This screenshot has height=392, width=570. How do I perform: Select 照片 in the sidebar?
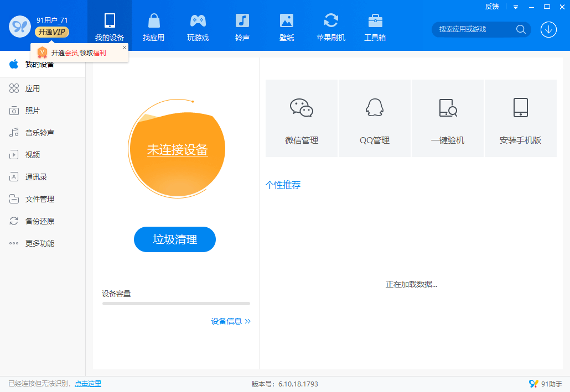pos(32,111)
